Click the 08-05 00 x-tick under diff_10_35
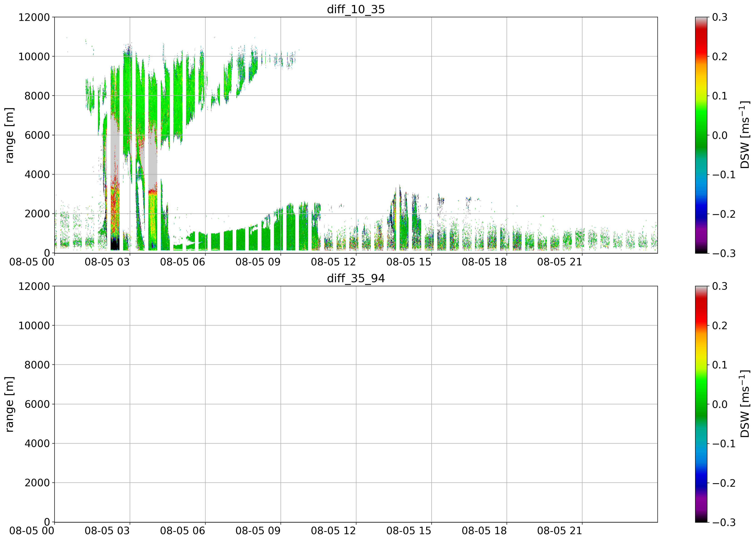Image resolution: width=756 pixels, height=541 pixels. tap(32, 262)
